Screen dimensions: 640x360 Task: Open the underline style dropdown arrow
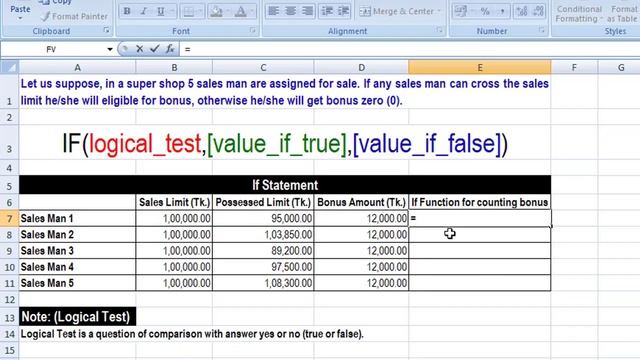pyautogui.click(x=172, y=11)
